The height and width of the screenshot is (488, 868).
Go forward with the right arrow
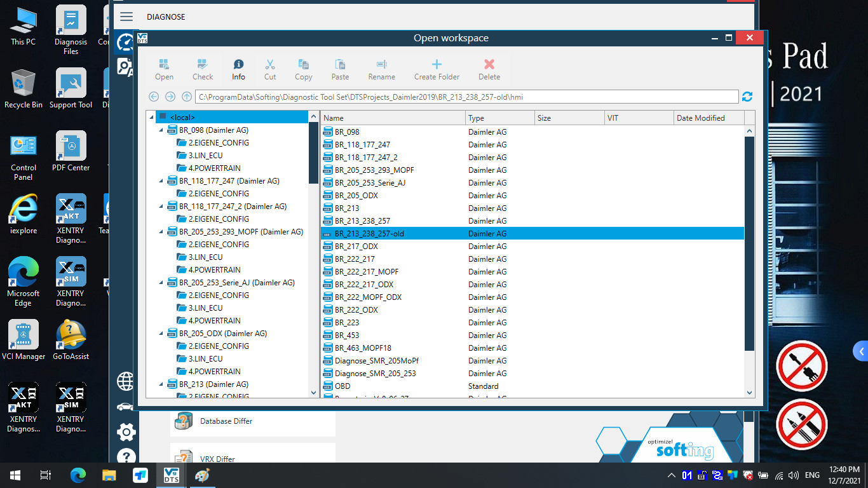170,97
